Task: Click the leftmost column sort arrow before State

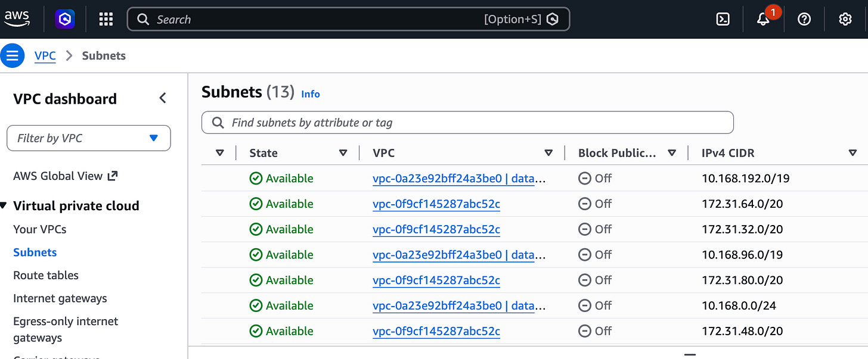Action: [219, 153]
